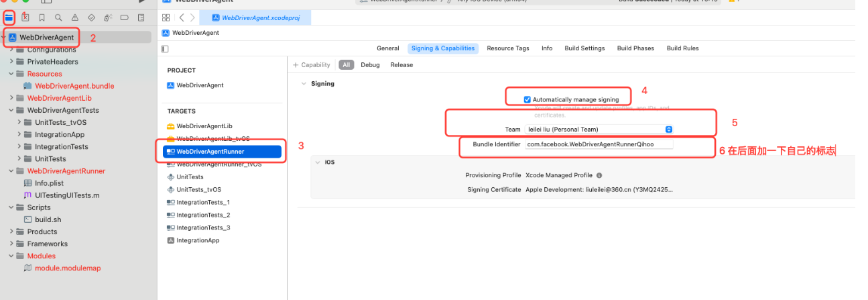The image size is (868, 300).
Task: Open the Issue navigator warning icon
Action: [x=74, y=17]
